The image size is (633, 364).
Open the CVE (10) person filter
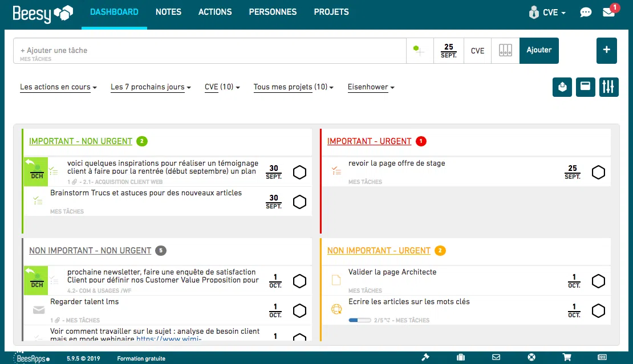222,87
